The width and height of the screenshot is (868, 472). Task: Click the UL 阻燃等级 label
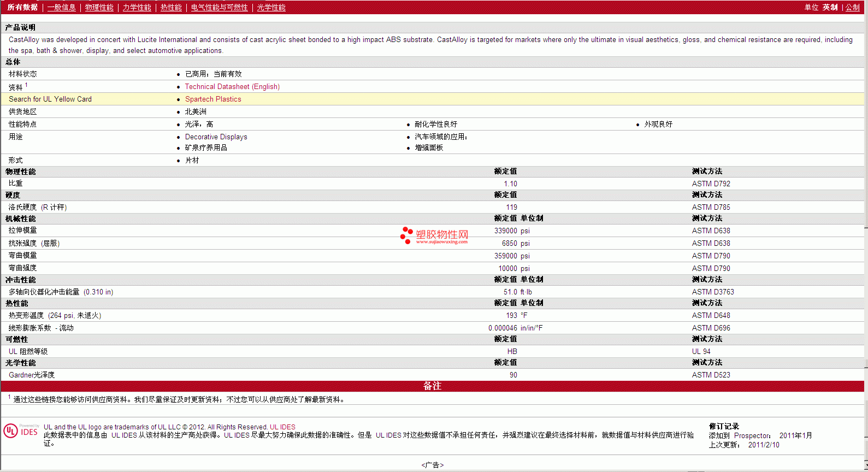coord(28,351)
